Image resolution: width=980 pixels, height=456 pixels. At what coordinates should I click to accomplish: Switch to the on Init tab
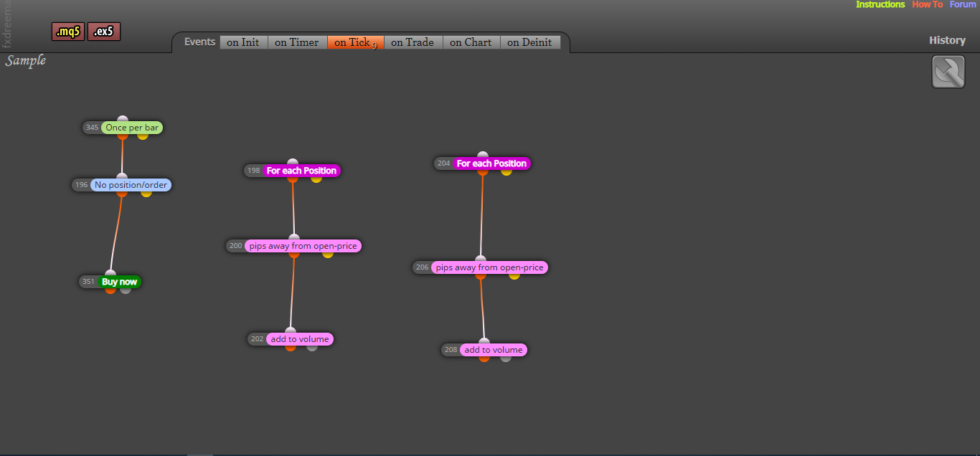pos(243,42)
